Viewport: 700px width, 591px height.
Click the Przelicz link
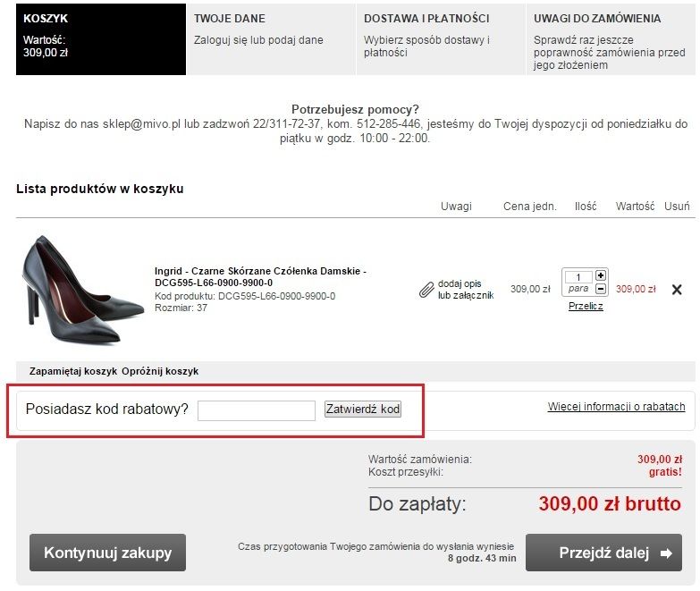tap(586, 306)
